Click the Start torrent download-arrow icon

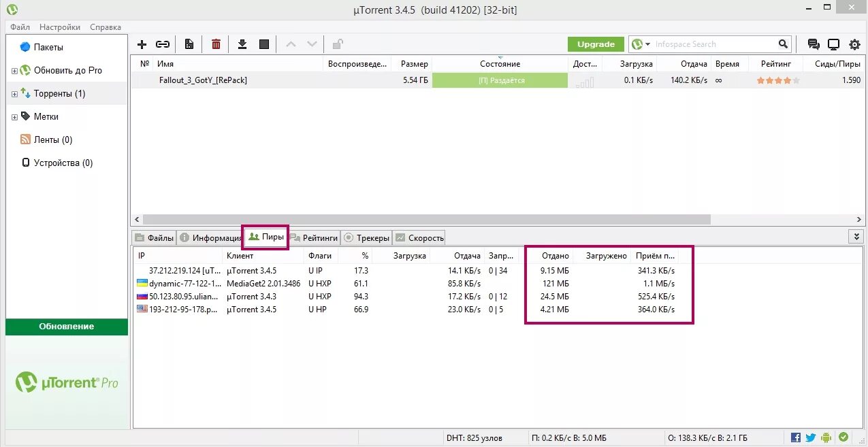click(242, 44)
